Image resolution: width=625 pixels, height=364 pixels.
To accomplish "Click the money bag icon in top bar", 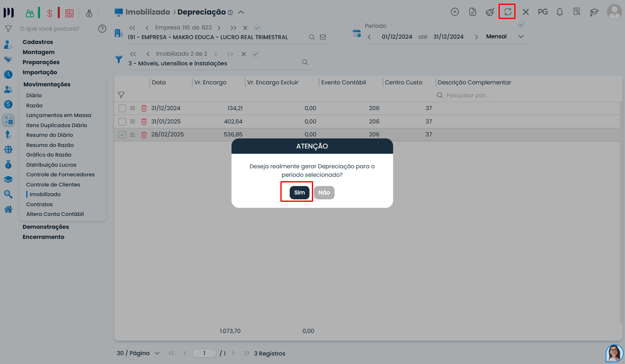I will [x=89, y=13].
